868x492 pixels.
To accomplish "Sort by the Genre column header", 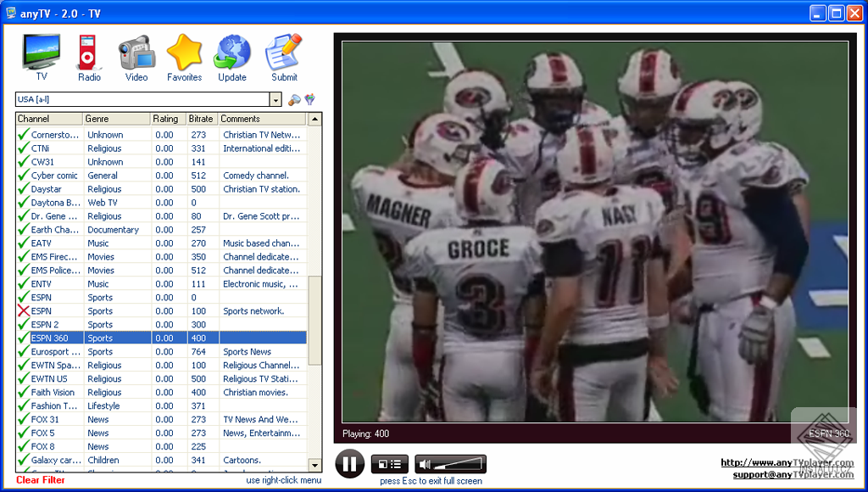I will pos(117,119).
